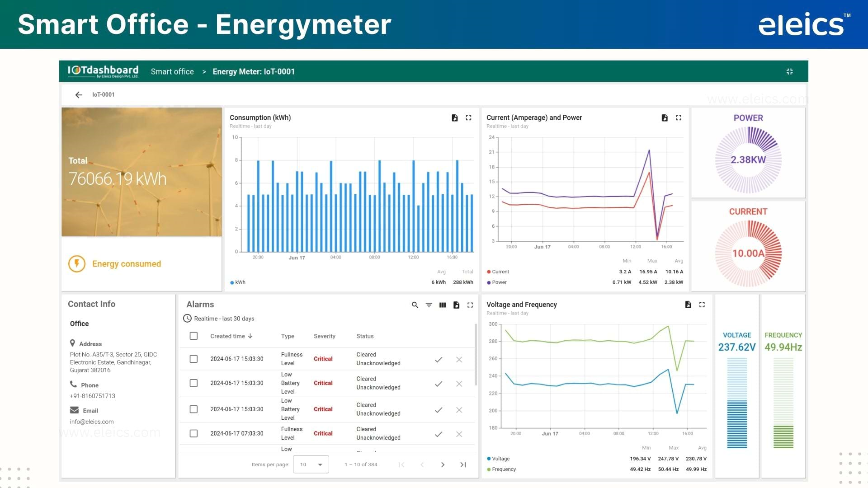The height and width of the screenshot is (488, 868).
Task: Click the POWER 2.38KW radial gauge
Action: coord(748,160)
